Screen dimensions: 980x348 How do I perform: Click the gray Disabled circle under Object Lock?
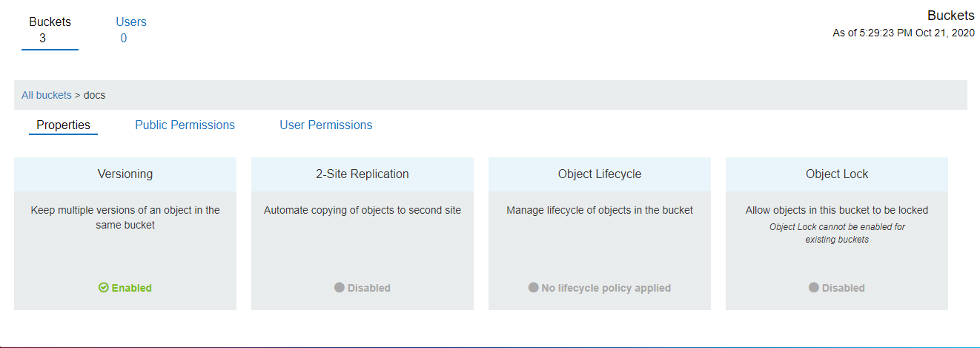pos(814,288)
